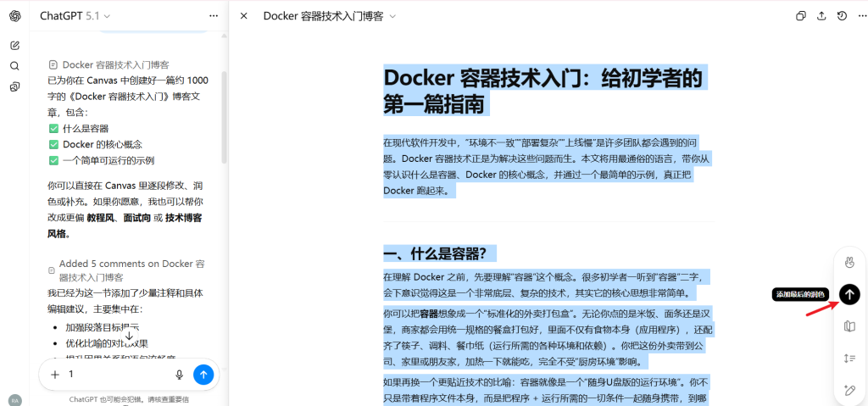Click the bold text 技术博客风格
868x406 pixels.
point(125,225)
